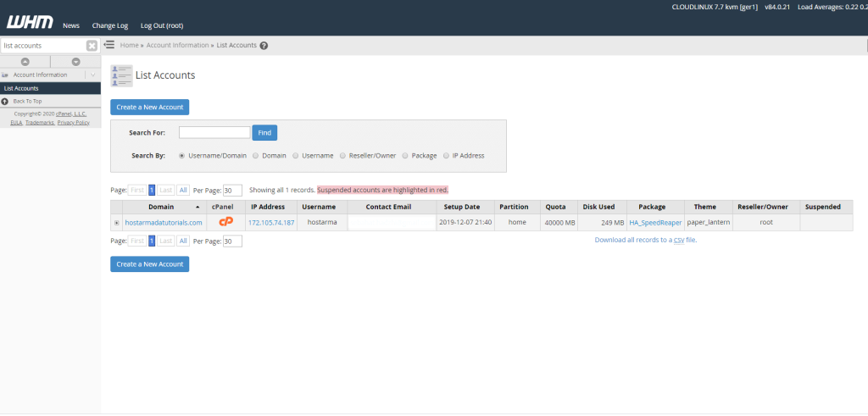Go to Home breadcrumb
This screenshot has width=868, height=416.
[129, 46]
